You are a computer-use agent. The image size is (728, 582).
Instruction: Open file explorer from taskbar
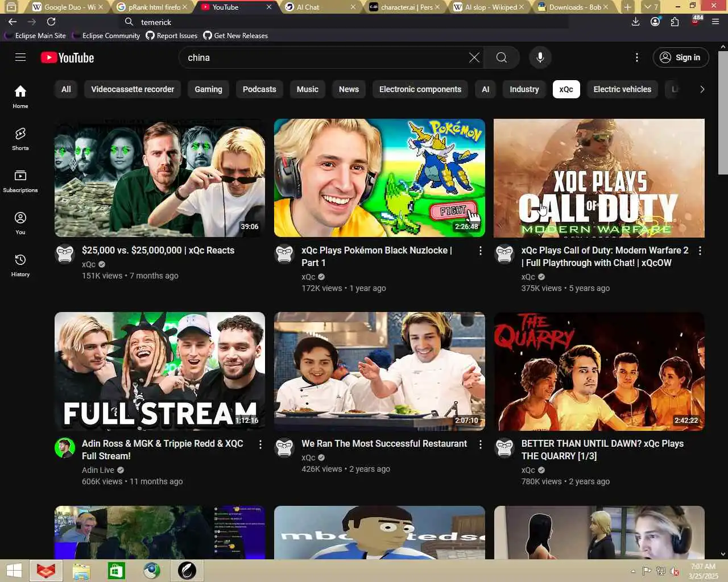[81, 571]
